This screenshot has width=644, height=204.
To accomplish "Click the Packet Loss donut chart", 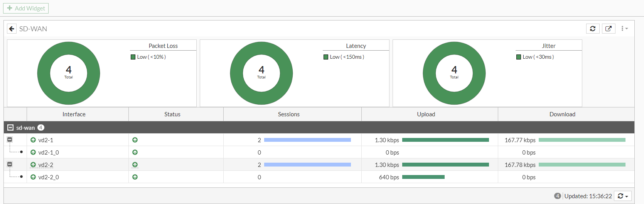I will point(69,73).
